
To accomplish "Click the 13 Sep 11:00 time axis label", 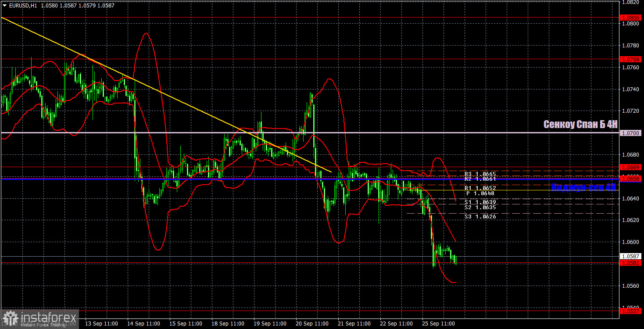I will click(101, 324).
